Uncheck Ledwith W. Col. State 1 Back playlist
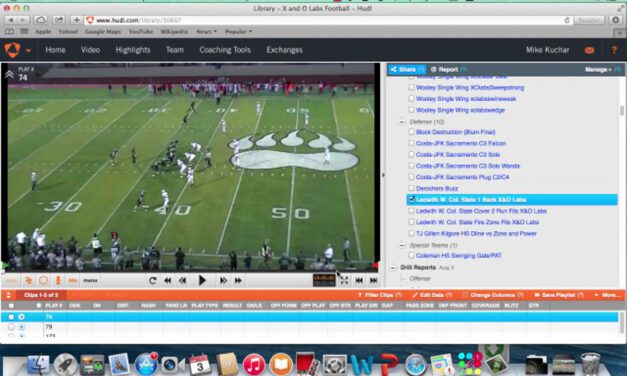This screenshot has height=376, width=627. click(x=411, y=199)
